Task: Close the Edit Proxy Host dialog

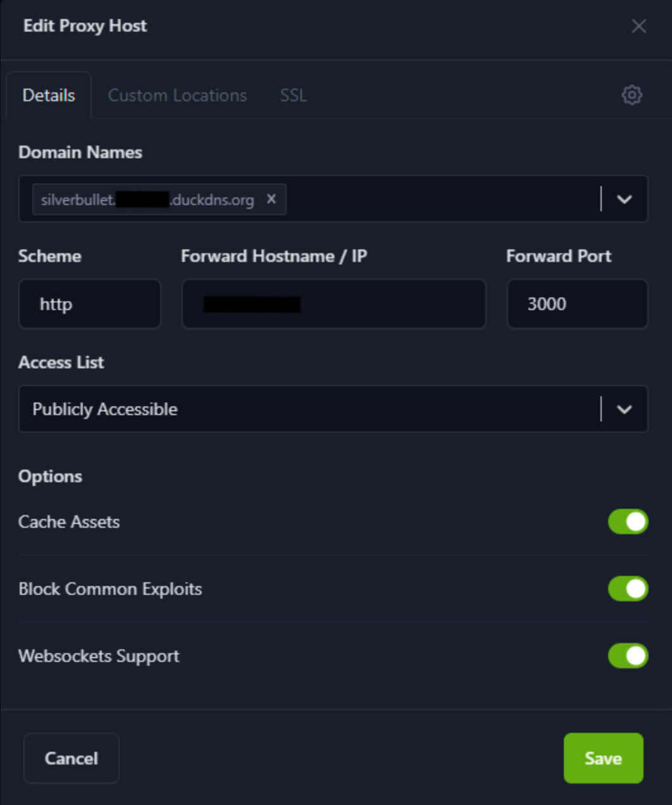Action: click(638, 26)
